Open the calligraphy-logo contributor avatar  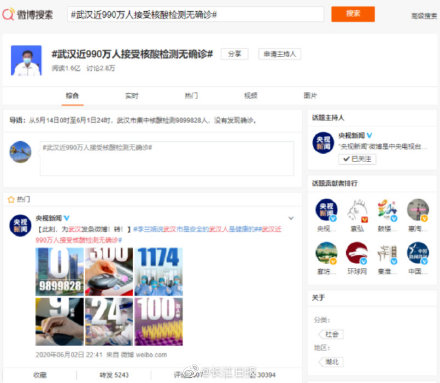[387, 253]
